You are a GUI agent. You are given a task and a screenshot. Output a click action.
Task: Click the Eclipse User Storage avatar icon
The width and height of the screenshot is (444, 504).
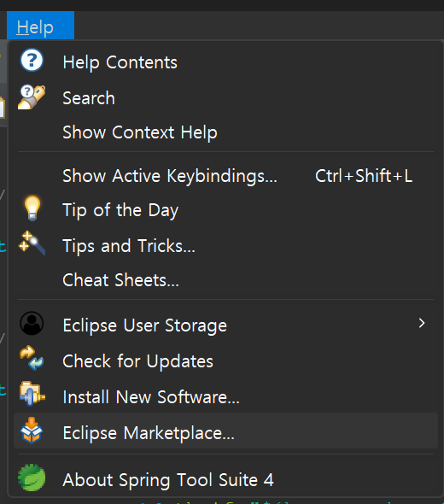(x=32, y=324)
